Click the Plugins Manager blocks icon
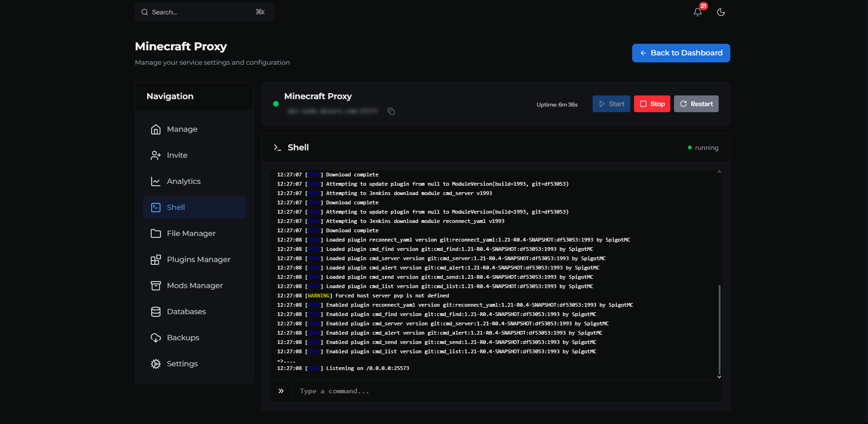This screenshot has height=424, width=868. pyautogui.click(x=156, y=260)
